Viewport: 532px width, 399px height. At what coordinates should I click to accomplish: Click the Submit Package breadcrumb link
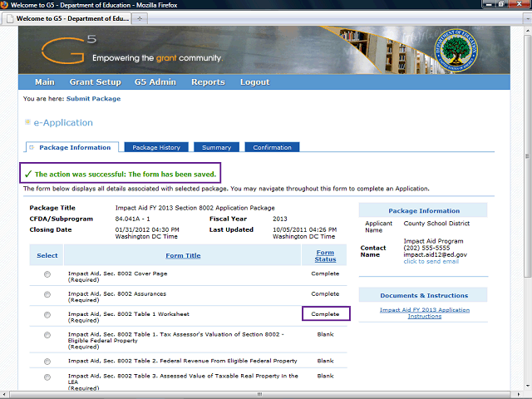click(x=93, y=99)
